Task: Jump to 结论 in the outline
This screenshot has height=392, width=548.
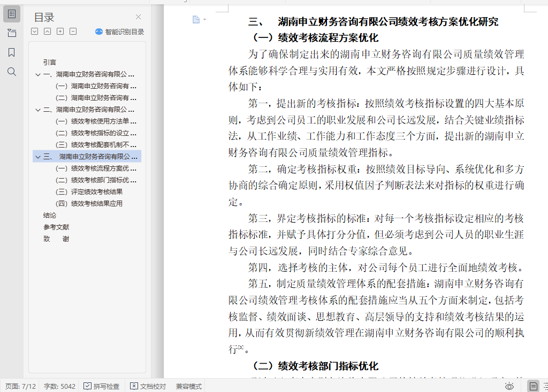Action: [50, 216]
